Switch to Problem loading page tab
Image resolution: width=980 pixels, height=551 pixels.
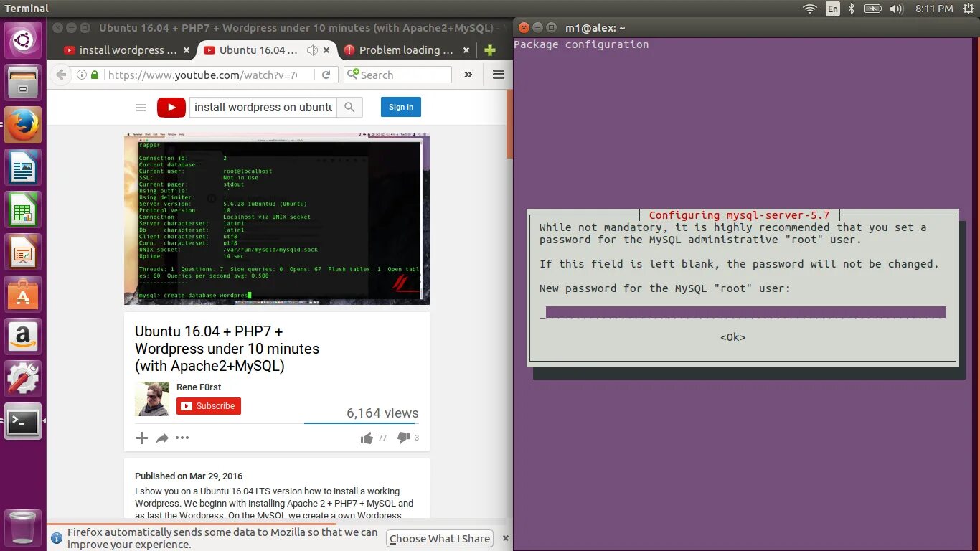406,50
